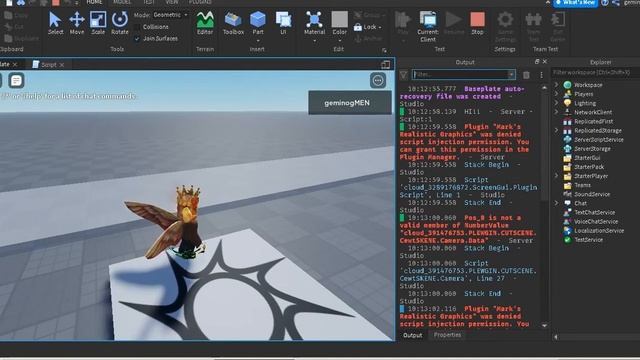Open the Toolbox

click(x=233, y=23)
